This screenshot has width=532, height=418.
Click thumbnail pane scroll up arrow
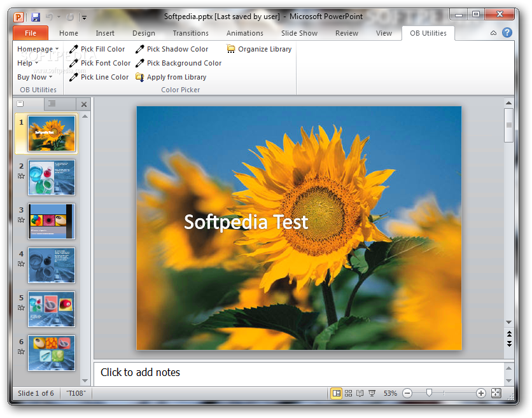pos(85,116)
